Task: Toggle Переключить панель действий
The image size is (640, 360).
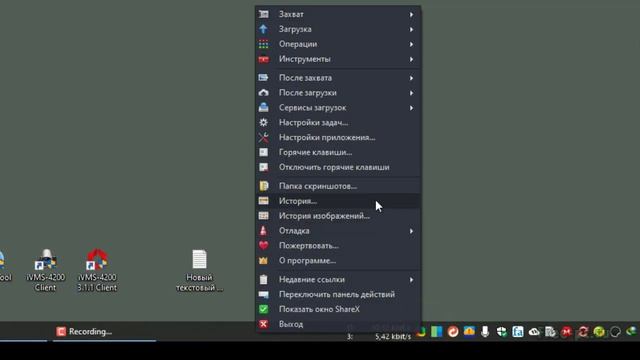Action: [338, 294]
